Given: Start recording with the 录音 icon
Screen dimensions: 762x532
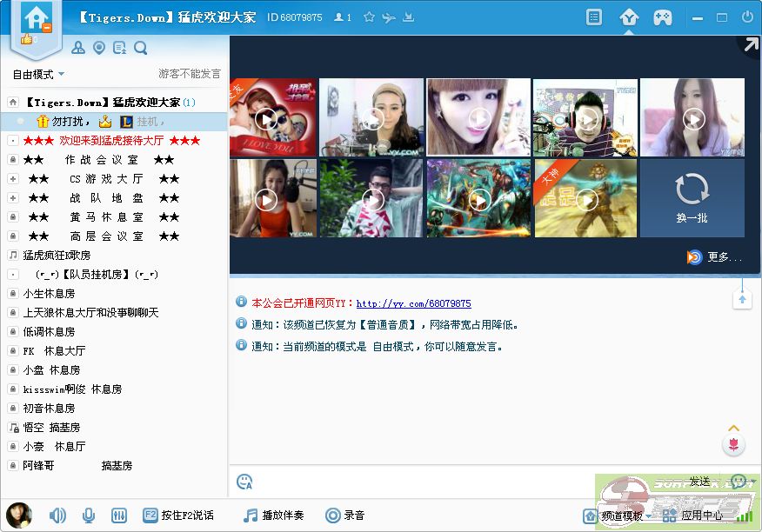Looking at the screenshot, I should 333,515.
